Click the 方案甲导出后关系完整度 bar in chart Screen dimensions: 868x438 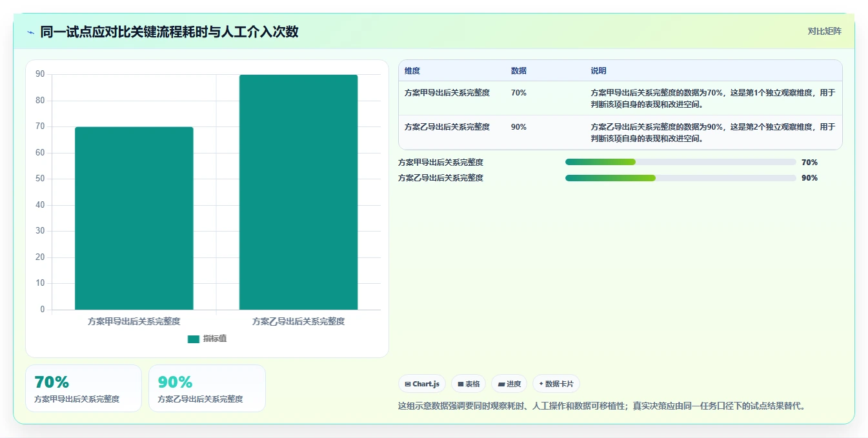pyautogui.click(x=134, y=218)
